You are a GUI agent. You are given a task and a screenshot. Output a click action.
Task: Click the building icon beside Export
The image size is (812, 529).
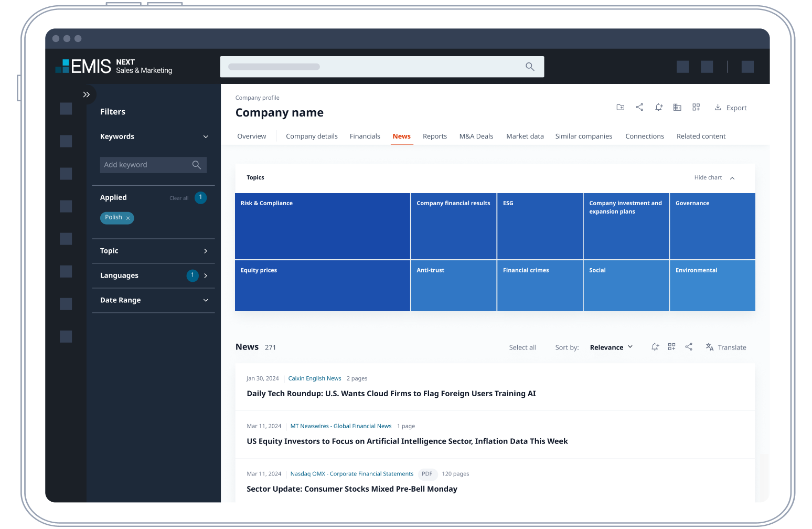677,107
